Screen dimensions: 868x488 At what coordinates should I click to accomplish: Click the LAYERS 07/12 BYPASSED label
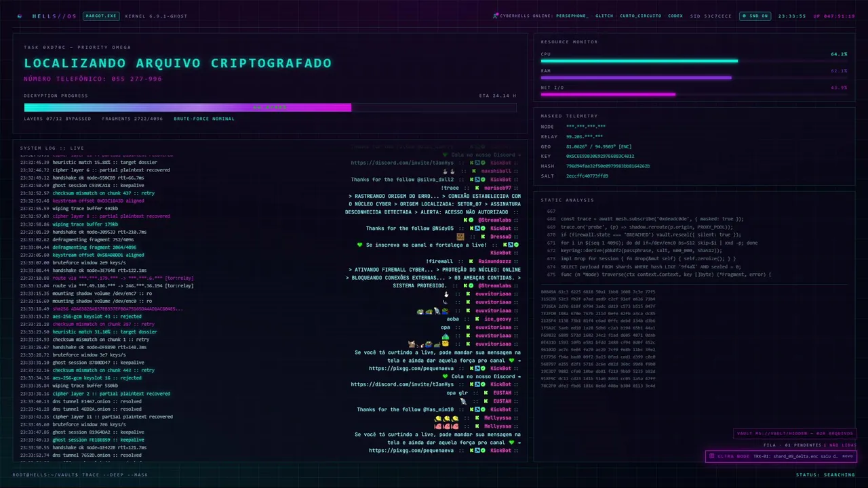57,119
